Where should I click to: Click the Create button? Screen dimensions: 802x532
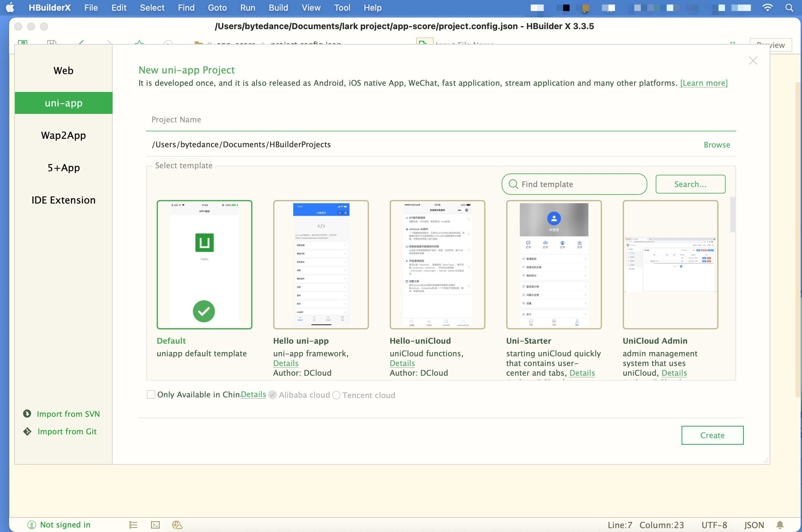[712, 435]
